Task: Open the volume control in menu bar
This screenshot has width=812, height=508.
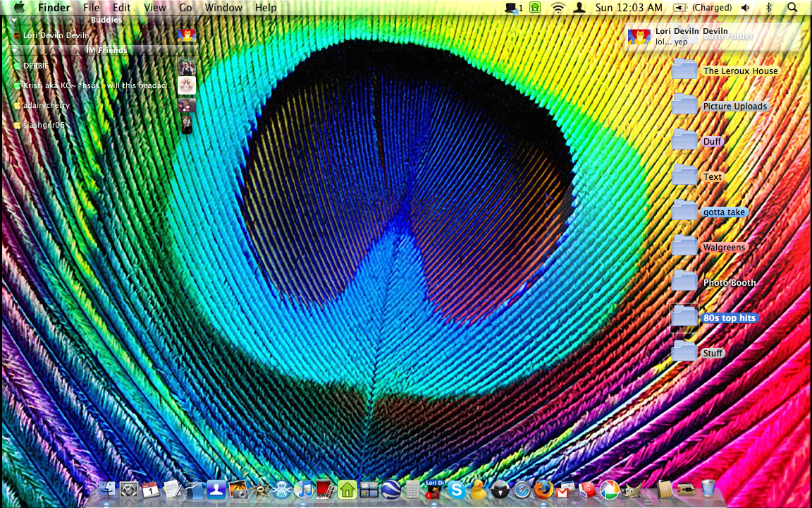Action: point(746,7)
